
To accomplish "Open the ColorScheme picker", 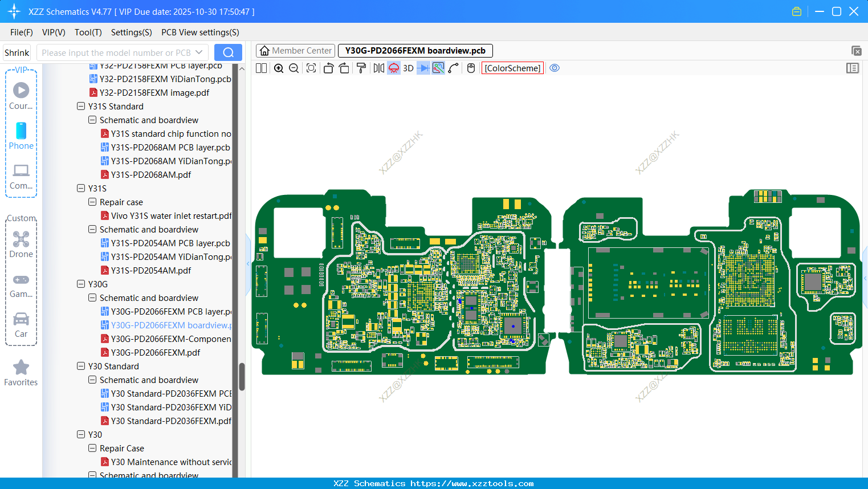I will [512, 68].
